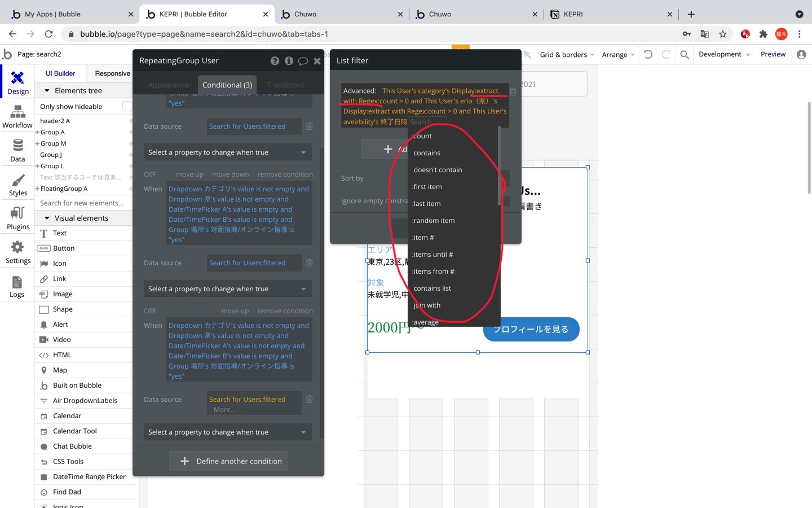
Task: Collapse the Visual elements section
Action: point(47,218)
